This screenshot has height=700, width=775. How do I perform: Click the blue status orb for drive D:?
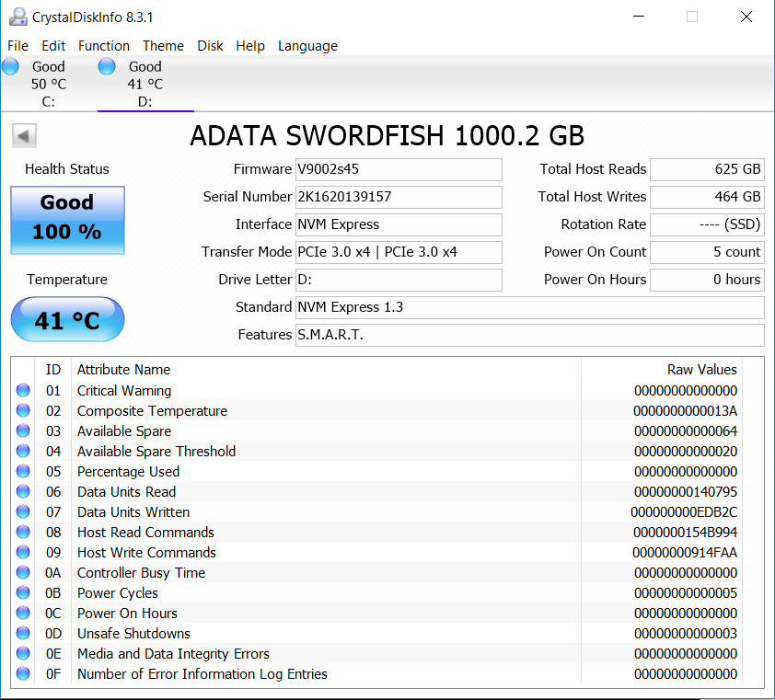[107, 66]
